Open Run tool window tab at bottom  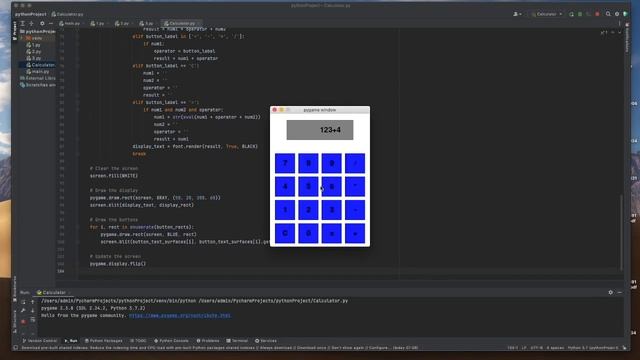(71, 340)
